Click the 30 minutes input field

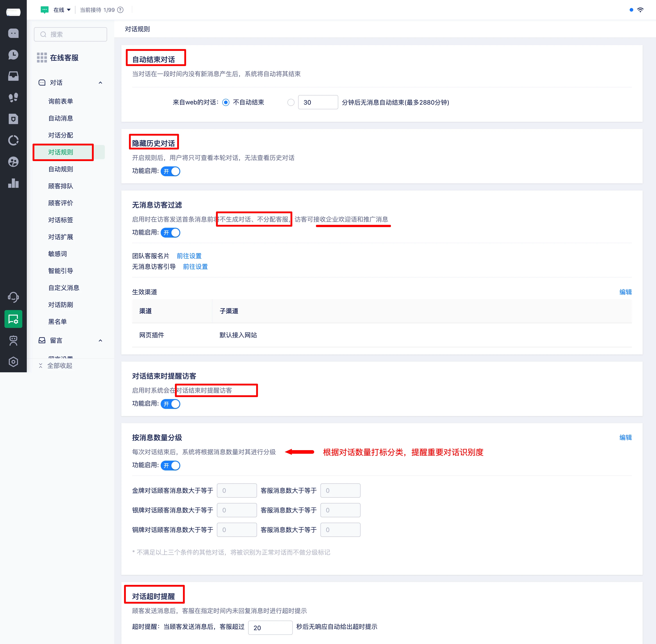[x=318, y=102]
